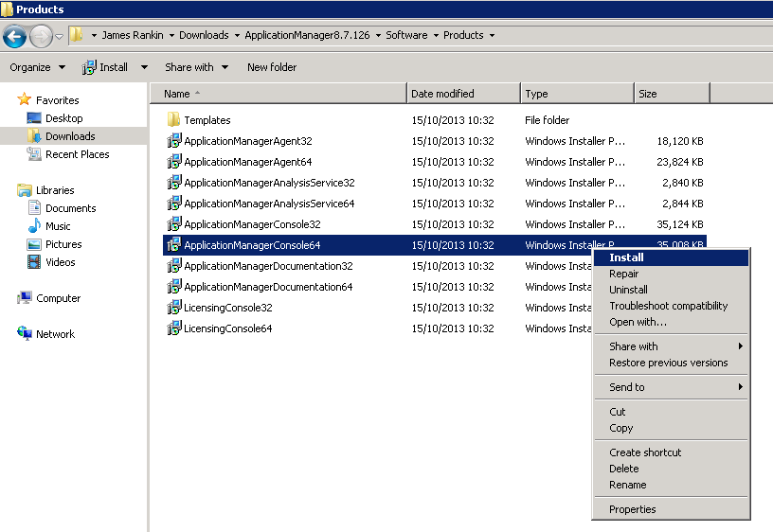Click the Pictures library icon
This screenshot has width=773, height=532.
tap(34, 244)
